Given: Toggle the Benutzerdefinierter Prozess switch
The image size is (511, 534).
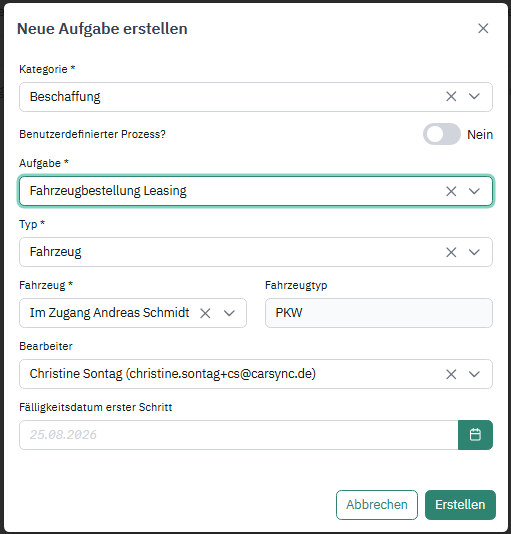Looking at the screenshot, I should (x=442, y=134).
